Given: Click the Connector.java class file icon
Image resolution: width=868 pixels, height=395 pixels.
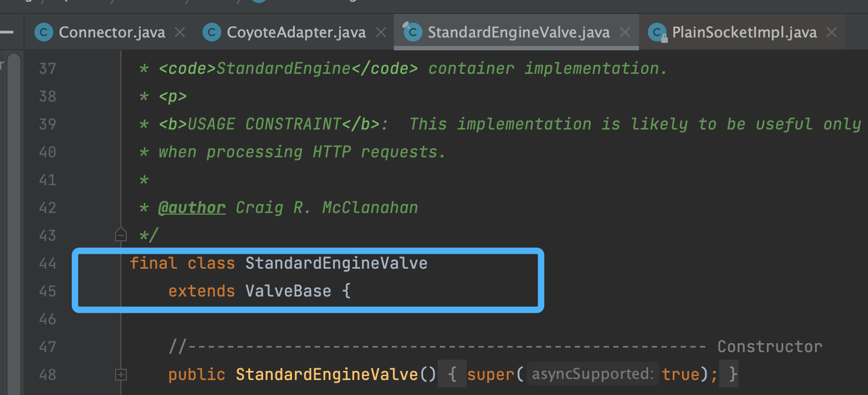Looking at the screenshot, I should 44,33.
